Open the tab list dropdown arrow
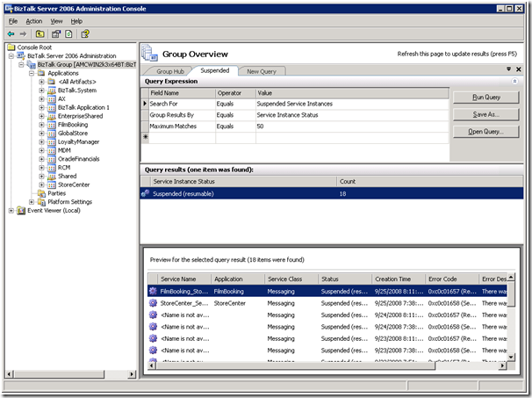Image resolution: width=532 pixels, height=398 pixels. (508, 69)
